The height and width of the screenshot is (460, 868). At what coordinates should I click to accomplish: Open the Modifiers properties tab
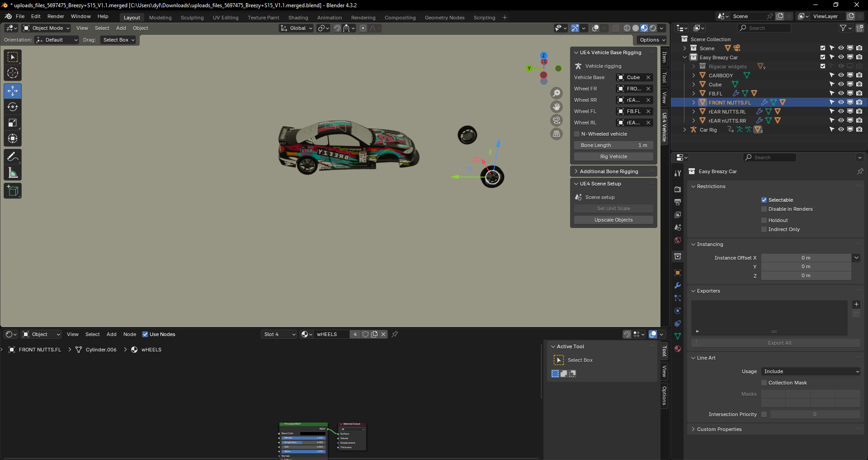pyautogui.click(x=678, y=285)
